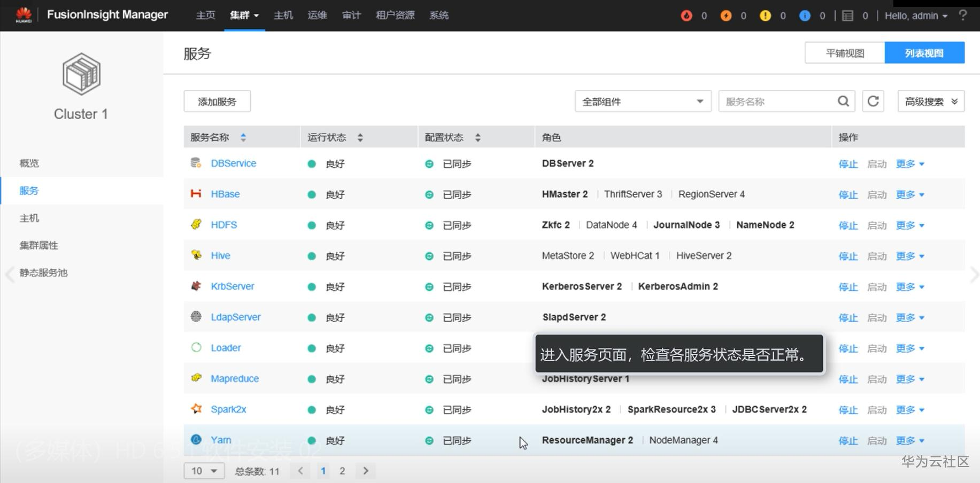Open the Hello, admin user menu
The image size is (980, 483).
916,15
